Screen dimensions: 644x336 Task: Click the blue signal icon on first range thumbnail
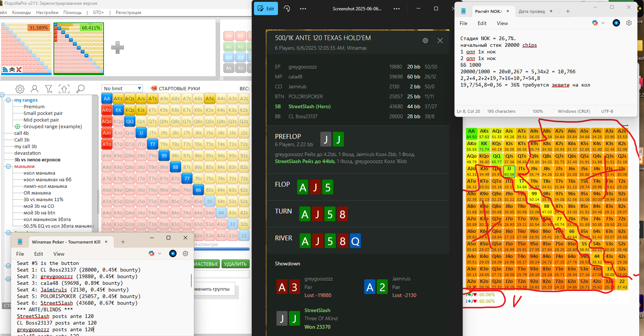(5, 70)
